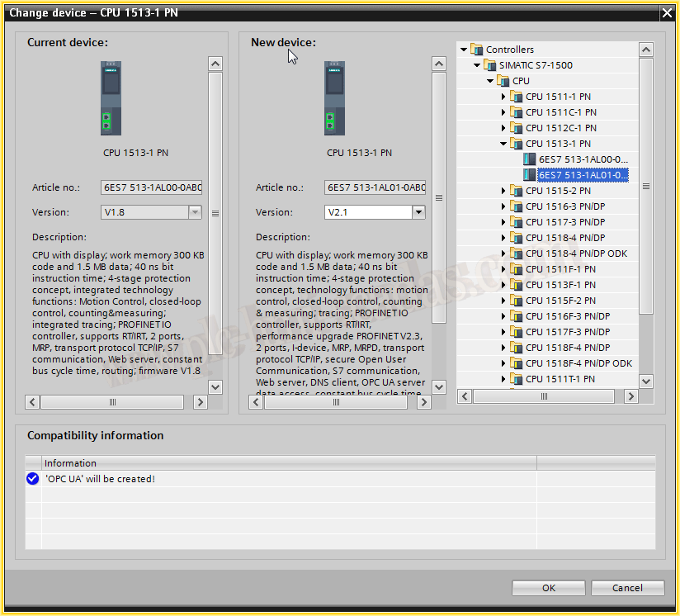Collapse the Controllers tree root

click(x=464, y=50)
